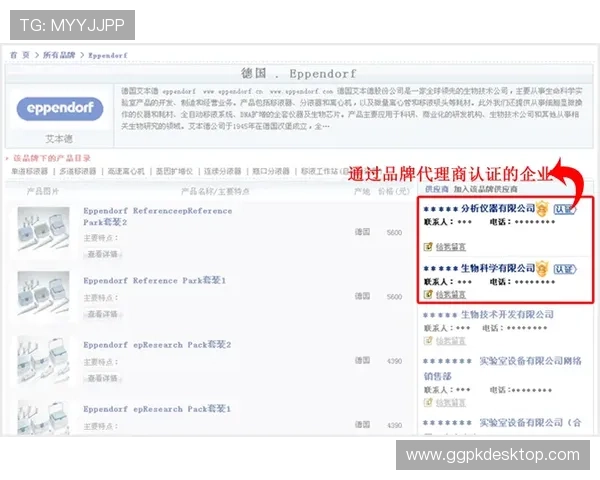Open the 基因扩增仪 category
This screenshot has width=600, height=480.
(x=174, y=171)
